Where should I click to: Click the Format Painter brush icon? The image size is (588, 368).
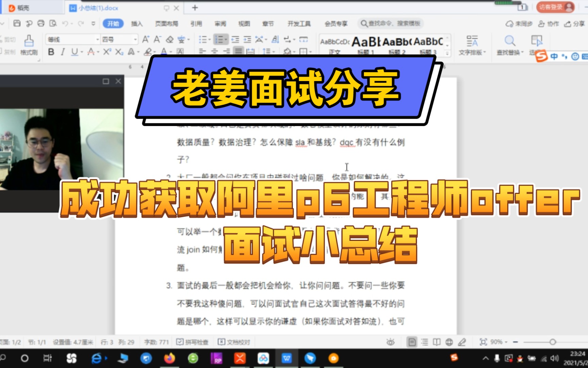coord(29,41)
